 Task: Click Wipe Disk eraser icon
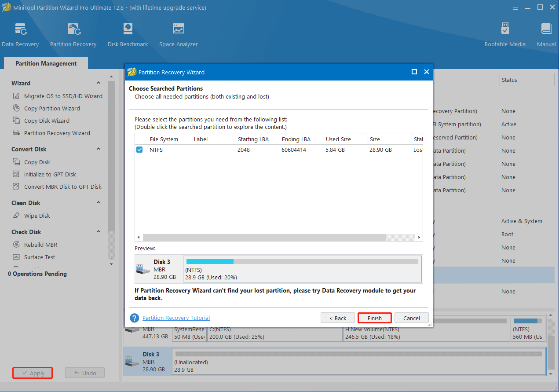click(16, 216)
